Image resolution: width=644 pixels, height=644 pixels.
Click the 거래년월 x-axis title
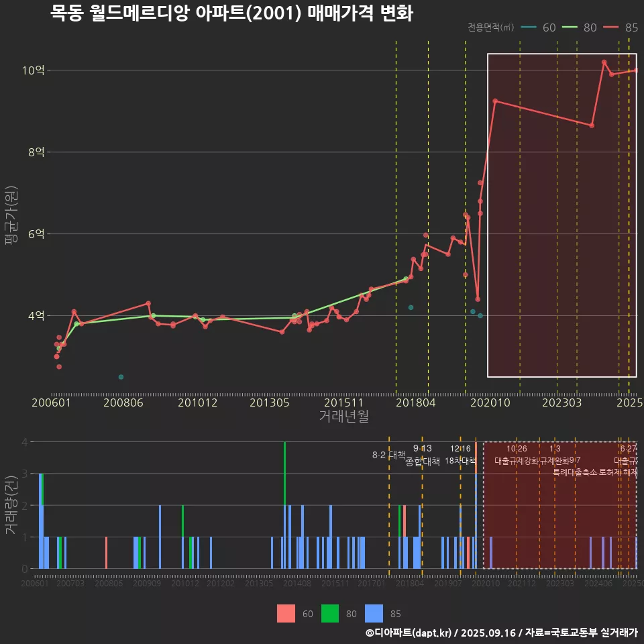pos(343,417)
